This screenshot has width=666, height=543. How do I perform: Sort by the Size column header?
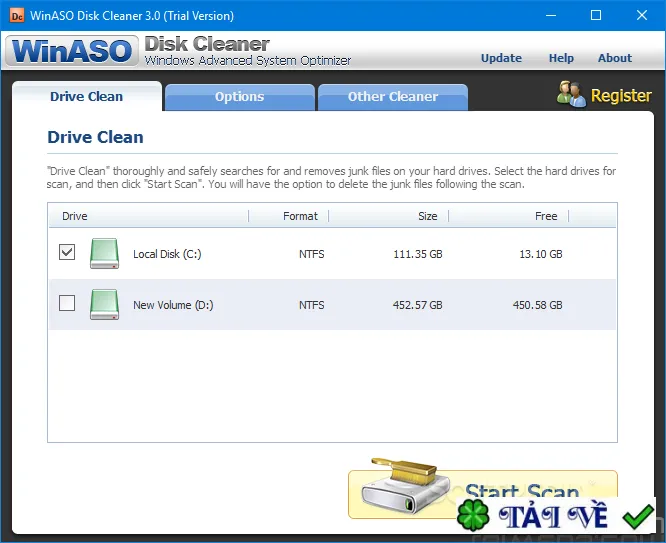click(x=389, y=216)
